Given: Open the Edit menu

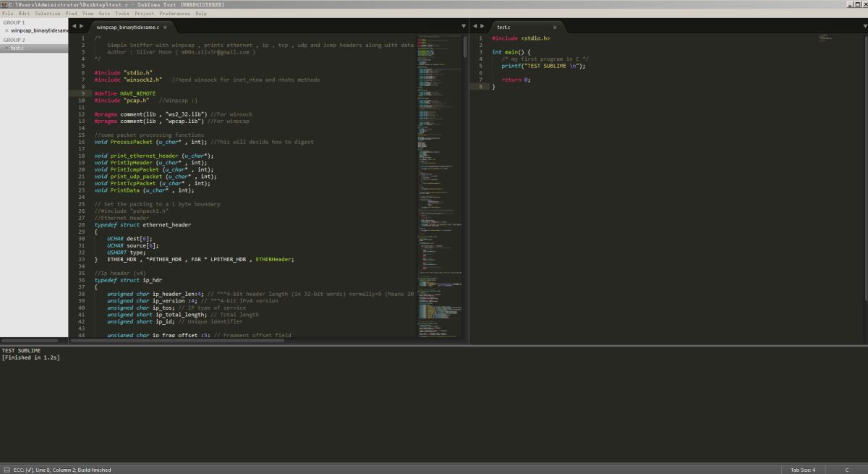Looking at the screenshot, I should tap(25, 13).
